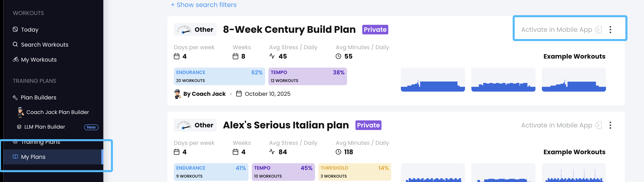Image resolution: width=644 pixels, height=182 pixels.
Task: Click the Plan Builders wrench icon
Action: pyautogui.click(x=15, y=97)
